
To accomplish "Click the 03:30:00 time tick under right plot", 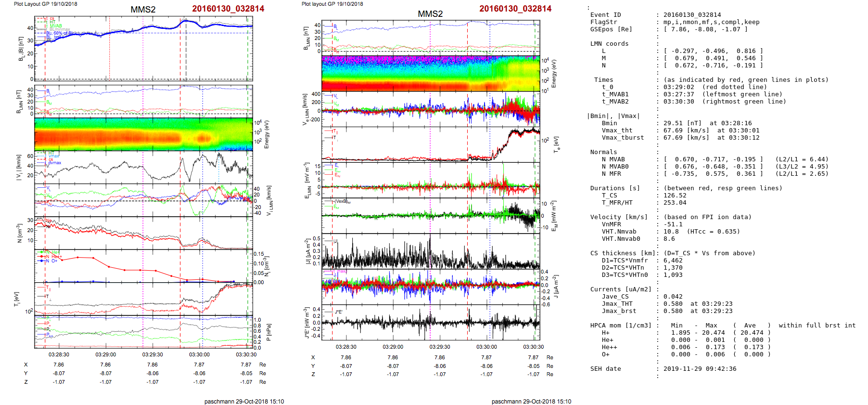I will pyautogui.click(x=486, y=347).
